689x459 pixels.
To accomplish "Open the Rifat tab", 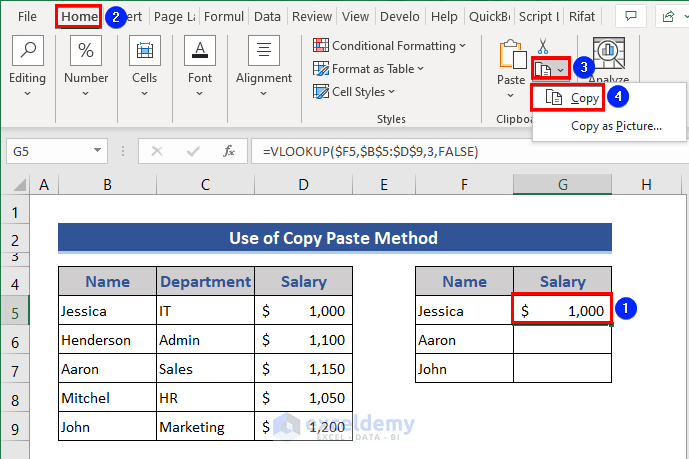I will pyautogui.click(x=582, y=17).
